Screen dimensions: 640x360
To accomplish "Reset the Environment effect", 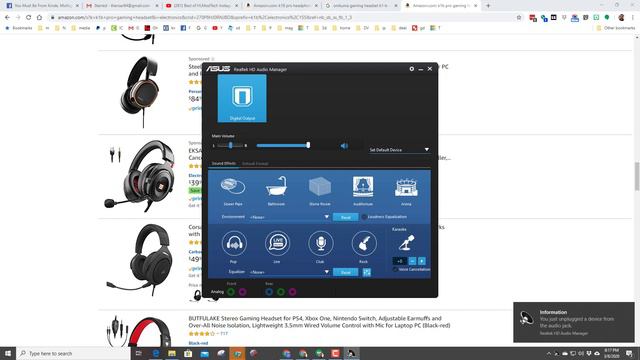I will click(345, 217).
